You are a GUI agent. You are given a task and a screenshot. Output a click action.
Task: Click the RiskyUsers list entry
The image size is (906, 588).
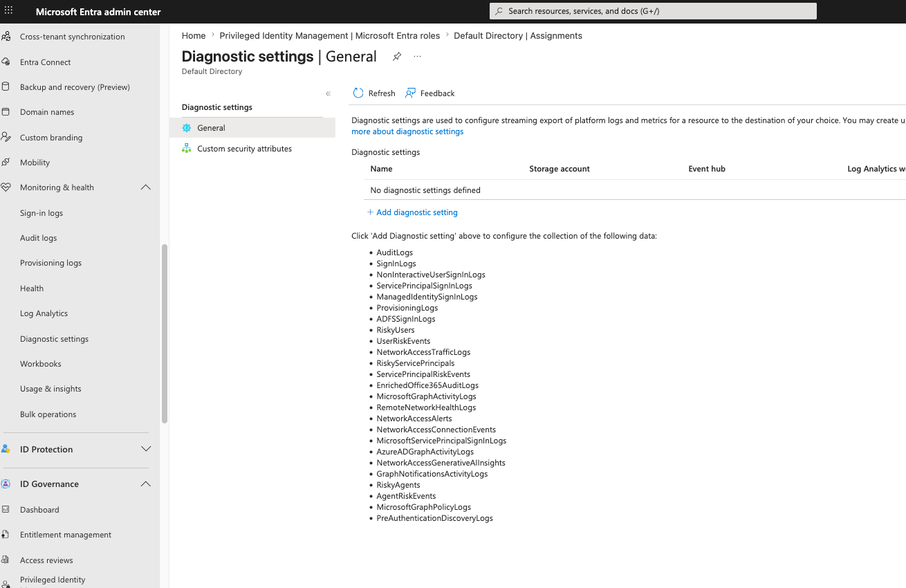coord(396,330)
